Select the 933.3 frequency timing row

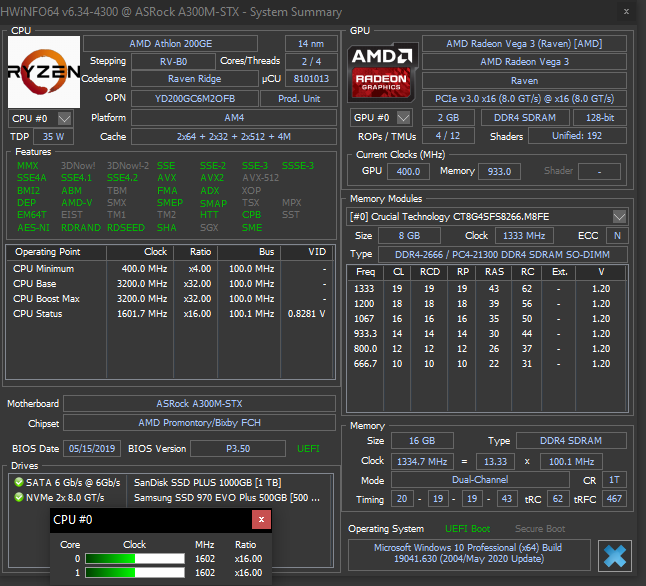coord(487,334)
